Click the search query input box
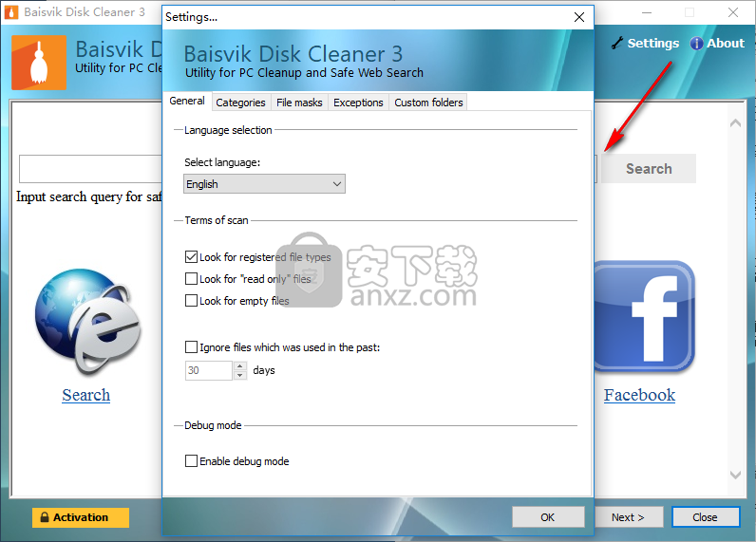The width and height of the screenshot is (756, 542). point(90,169)
